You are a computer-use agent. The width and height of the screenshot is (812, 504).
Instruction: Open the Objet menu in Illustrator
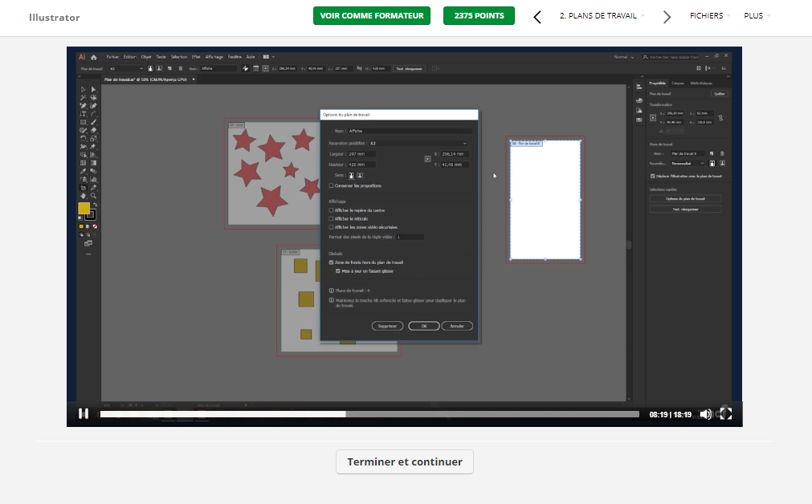point(146,57)
